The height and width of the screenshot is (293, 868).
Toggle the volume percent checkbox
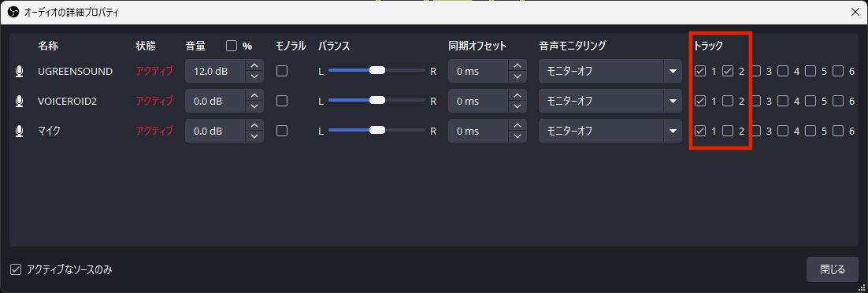pyautogui.click(x=232, y=46)
